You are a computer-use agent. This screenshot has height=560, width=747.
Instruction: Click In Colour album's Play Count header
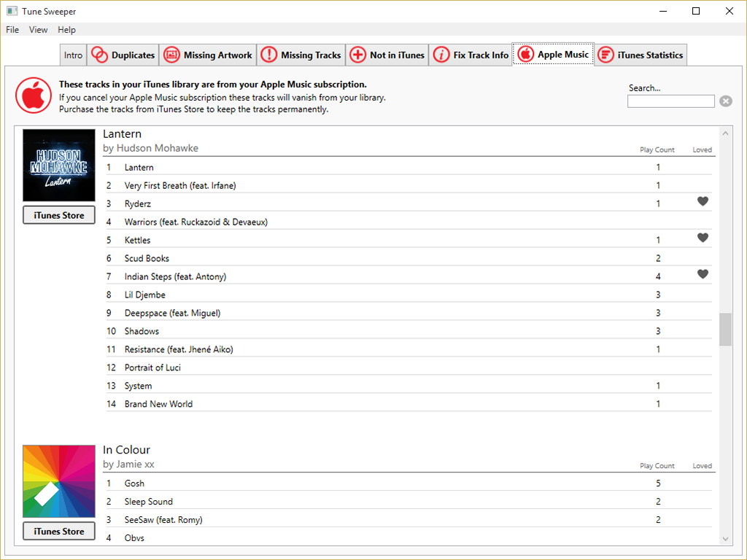(x=657, y=466)
